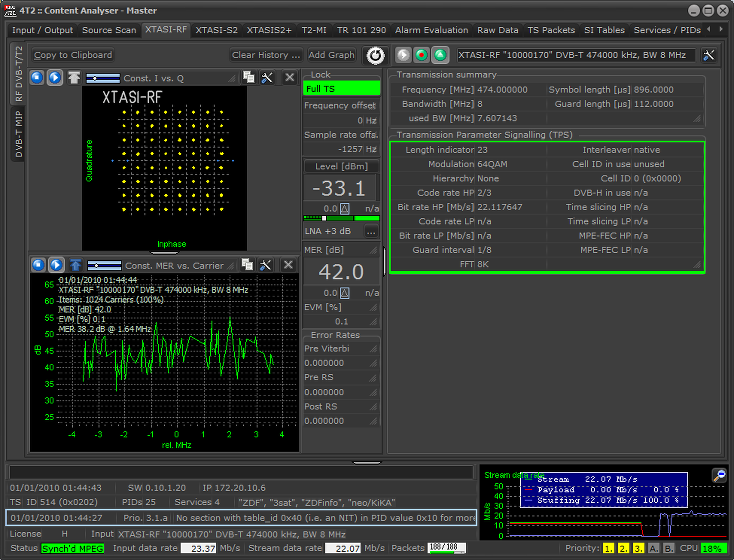Open the T2-MI tab

(x=314, y=30)
